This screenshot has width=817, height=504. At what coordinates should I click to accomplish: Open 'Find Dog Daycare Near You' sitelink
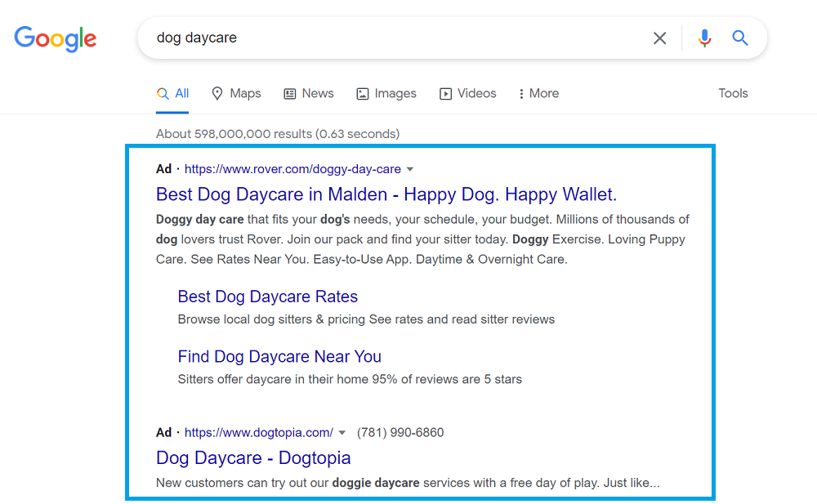(x=279, y=356)
